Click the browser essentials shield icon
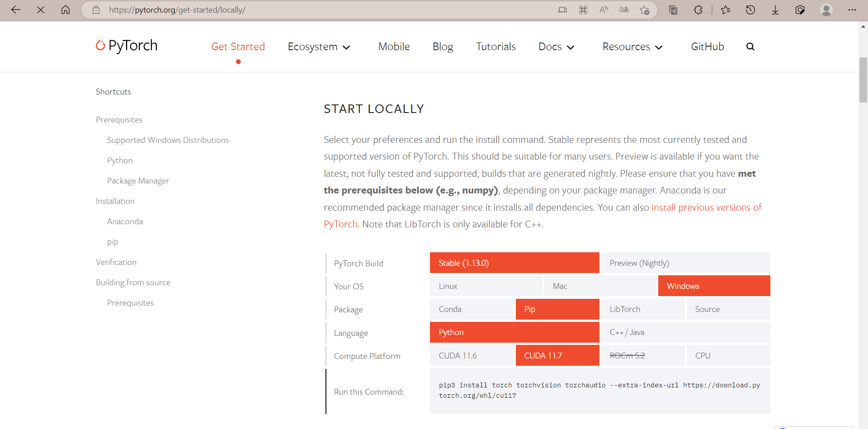 tap(800, 9)
